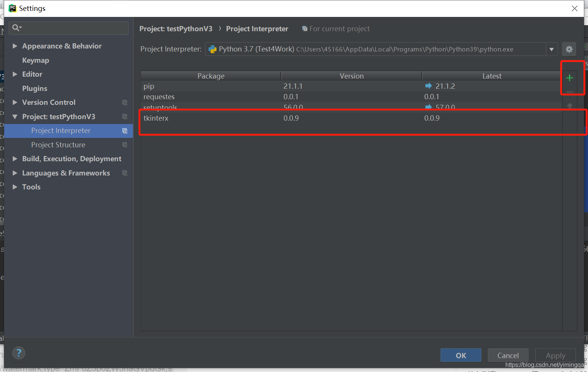Select Project Interpreter tree item

click(68, 131)
